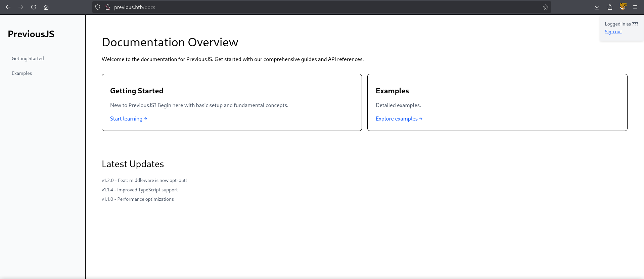This screenshot has width=644, height=279.
Task: Open the extensions puzzle icon
Action: point(610,7)
